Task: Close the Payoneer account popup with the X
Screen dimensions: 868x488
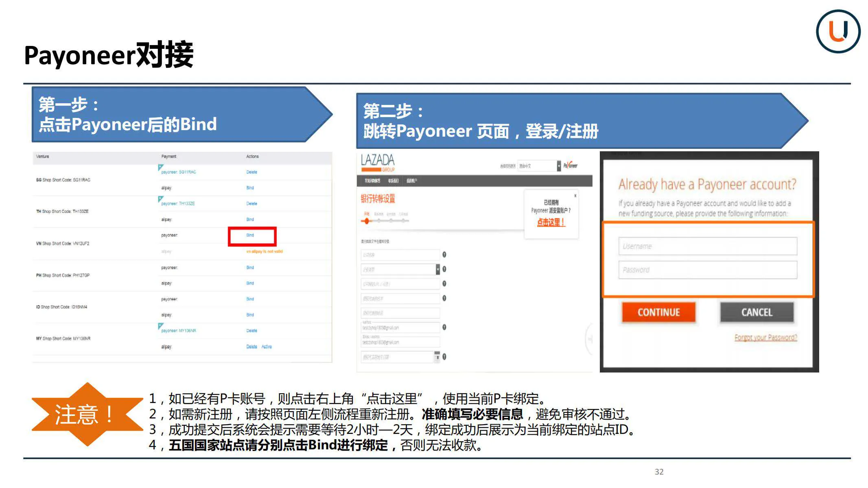Action: [x=575, y=196]
